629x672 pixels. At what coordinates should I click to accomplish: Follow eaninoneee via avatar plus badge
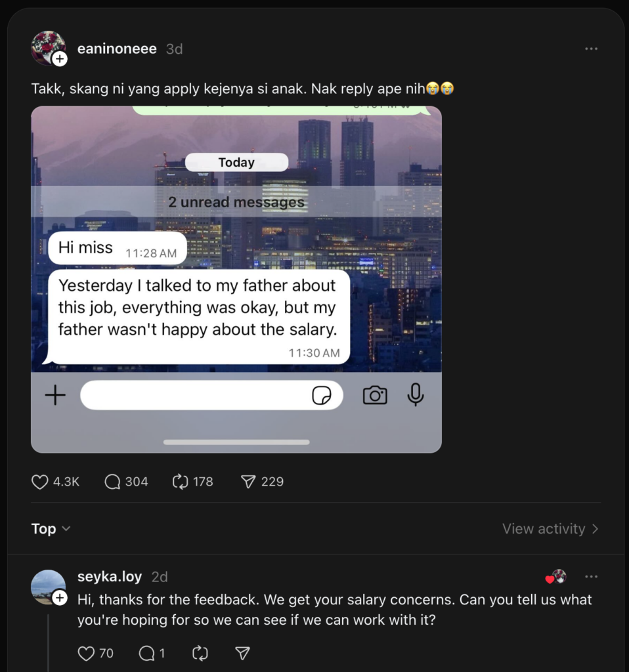click(60, 59)
